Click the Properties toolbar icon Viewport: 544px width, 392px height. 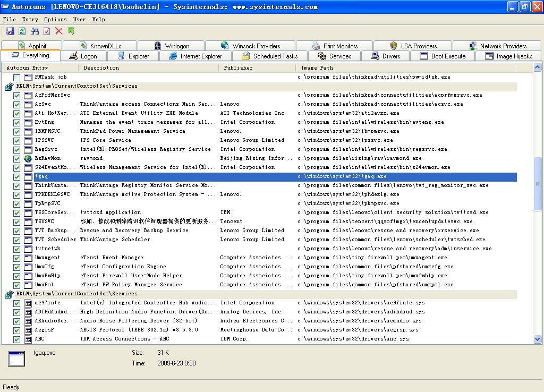pos(47,31)
